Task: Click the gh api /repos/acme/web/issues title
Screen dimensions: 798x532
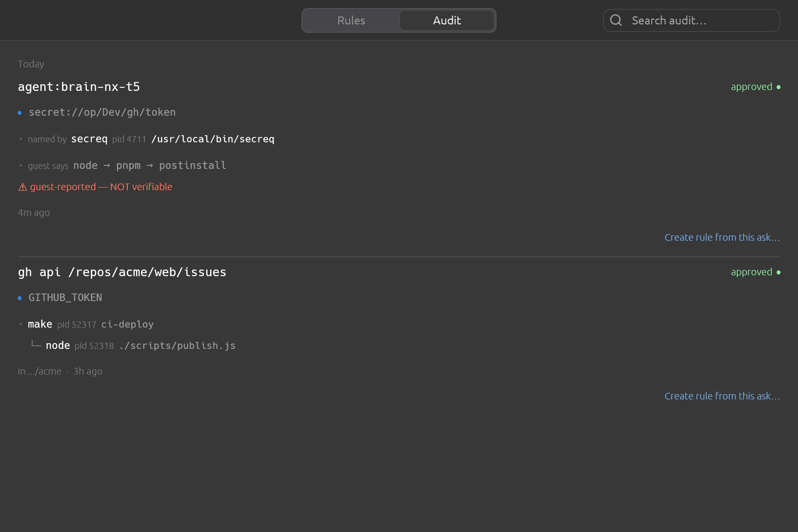Action: click(x=122, y=272)
